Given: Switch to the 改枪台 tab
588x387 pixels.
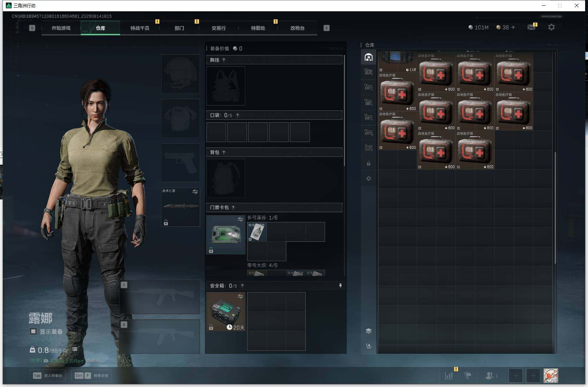Looking at the screenshot, I should (x=297, y=28).
